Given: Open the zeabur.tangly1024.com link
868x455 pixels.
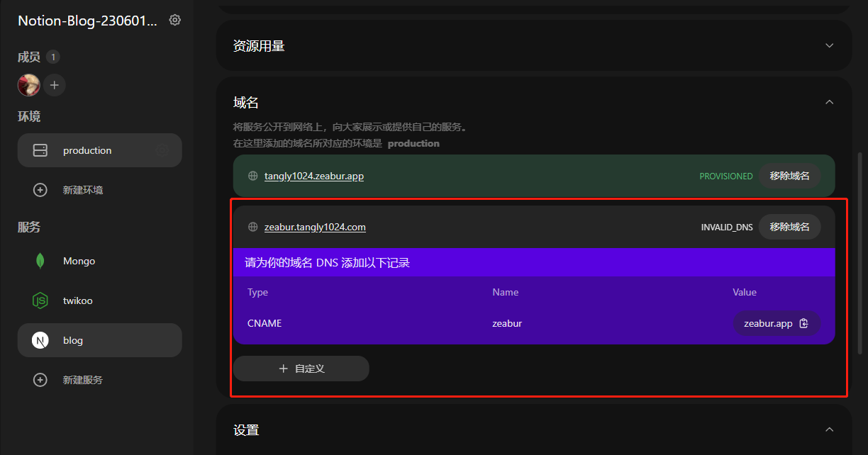Looking at the screenshot, I should pyautogui.click(x=315, y=227).
